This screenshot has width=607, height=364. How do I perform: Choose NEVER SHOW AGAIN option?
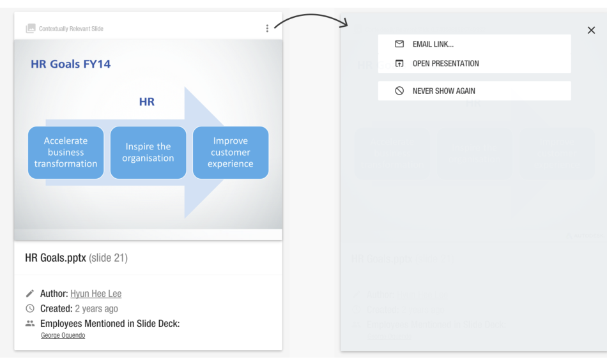474,91
